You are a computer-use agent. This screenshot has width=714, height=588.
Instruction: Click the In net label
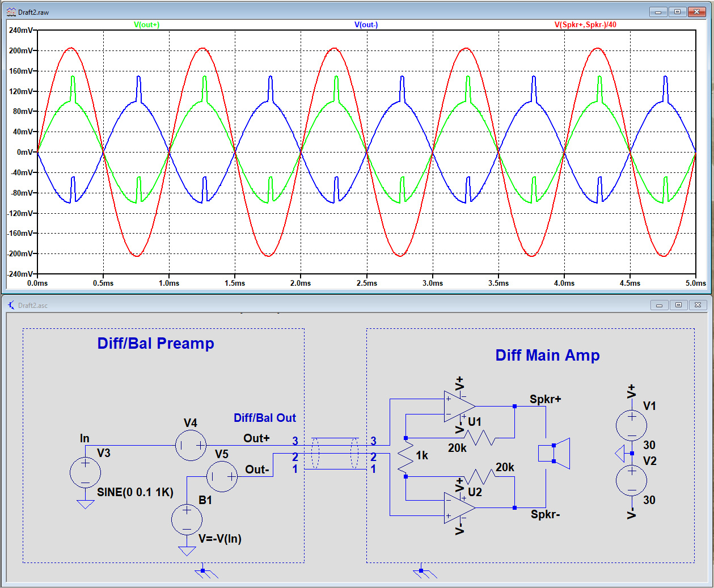click(x=85, y=438)
